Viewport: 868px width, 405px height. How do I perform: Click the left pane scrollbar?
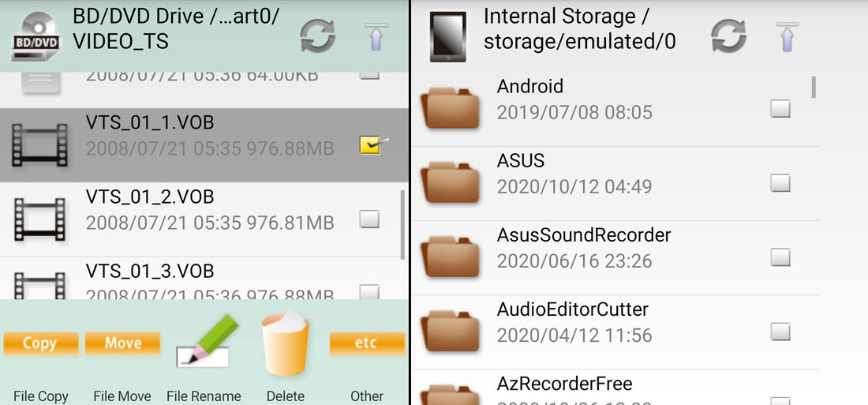point(402,224)
